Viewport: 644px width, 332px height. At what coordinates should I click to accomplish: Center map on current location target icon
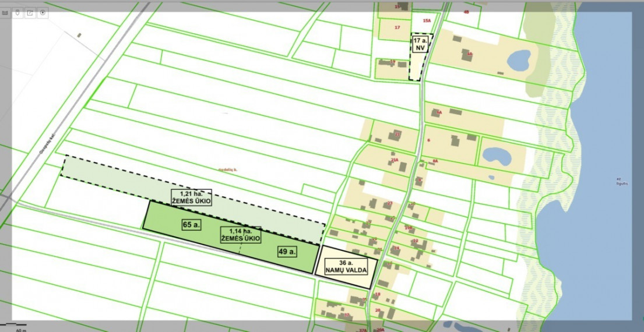(x=43, y=13)
